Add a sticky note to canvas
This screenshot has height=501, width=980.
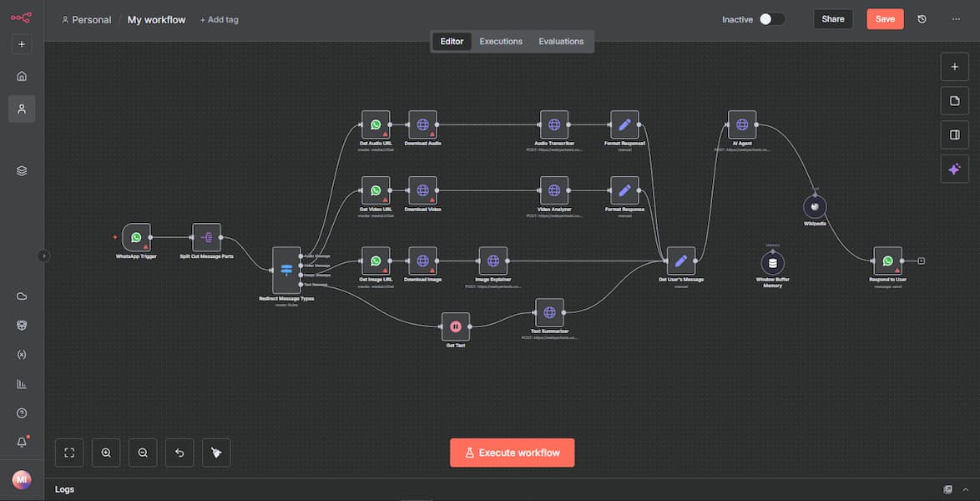pos(954,101)
